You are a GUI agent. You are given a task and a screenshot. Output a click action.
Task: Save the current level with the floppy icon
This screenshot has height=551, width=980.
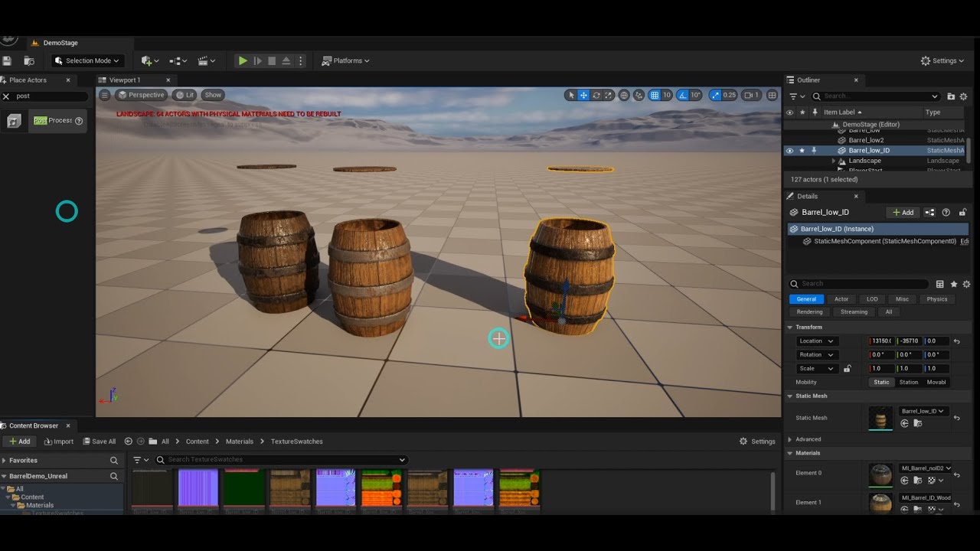(7, 60)
